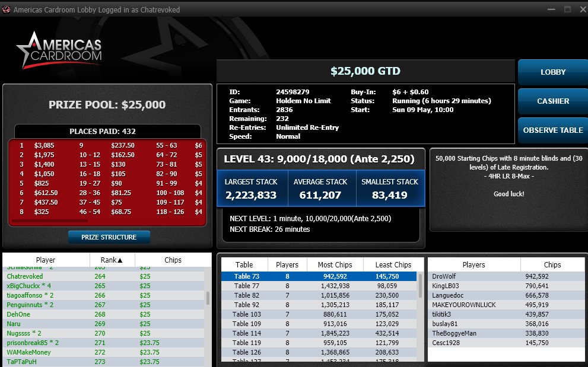The image size is (588, 367).
Task: Sort left player list by Chips header
Action: click(173, 260)
